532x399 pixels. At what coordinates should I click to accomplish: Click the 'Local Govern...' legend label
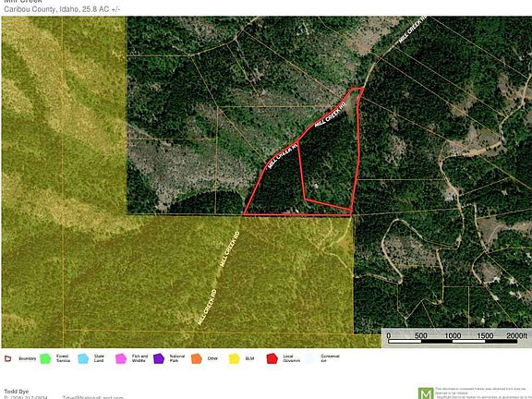pos(292,358)
